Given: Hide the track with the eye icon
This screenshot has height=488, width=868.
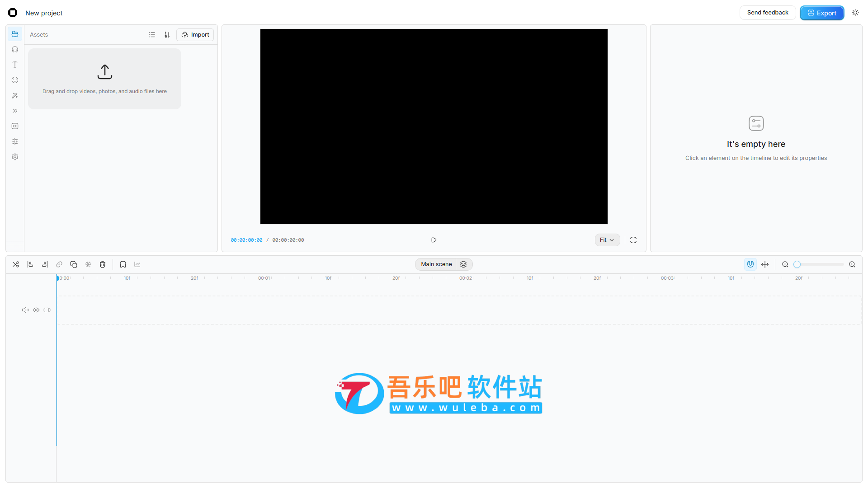Looking at the screenshot, I should coord(36,310).
